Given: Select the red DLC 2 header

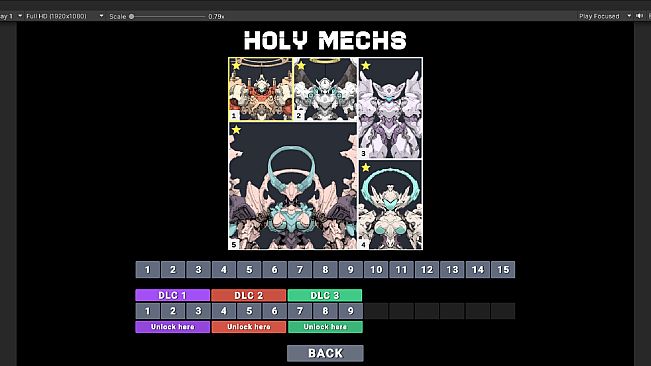Looking at the screenshot, I should pos(249,295).
